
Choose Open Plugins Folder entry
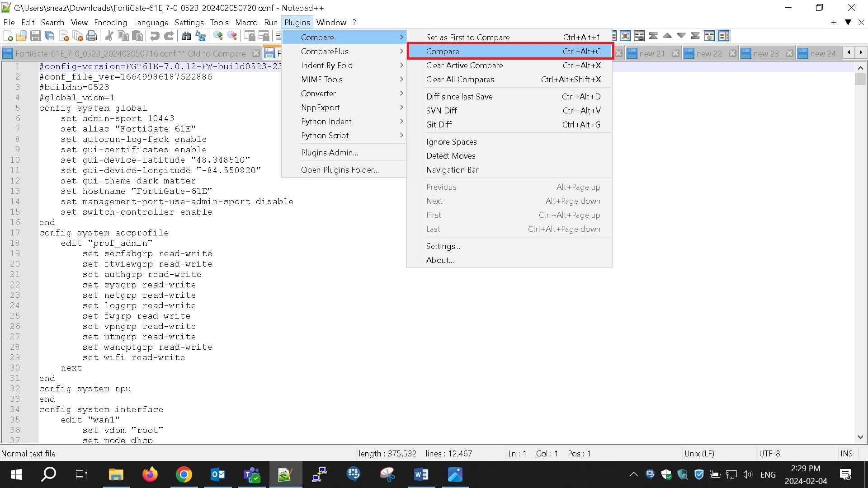point(344,170)
